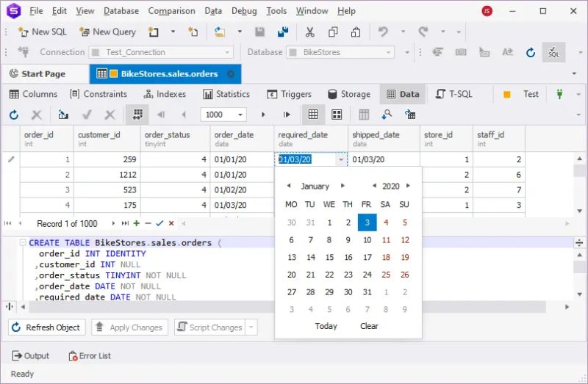
Task: Go to the next page of records
Action: coord(263,115)
